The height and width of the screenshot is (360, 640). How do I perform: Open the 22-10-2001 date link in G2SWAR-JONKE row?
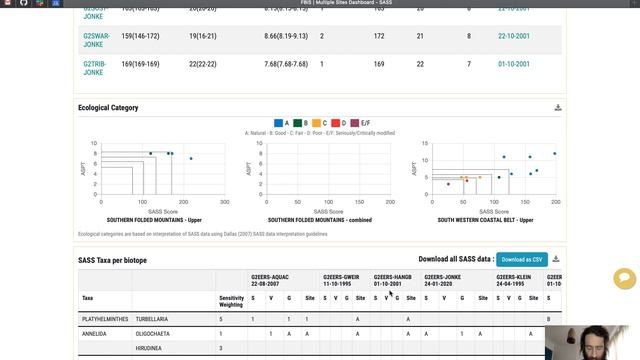pos(513,36)
